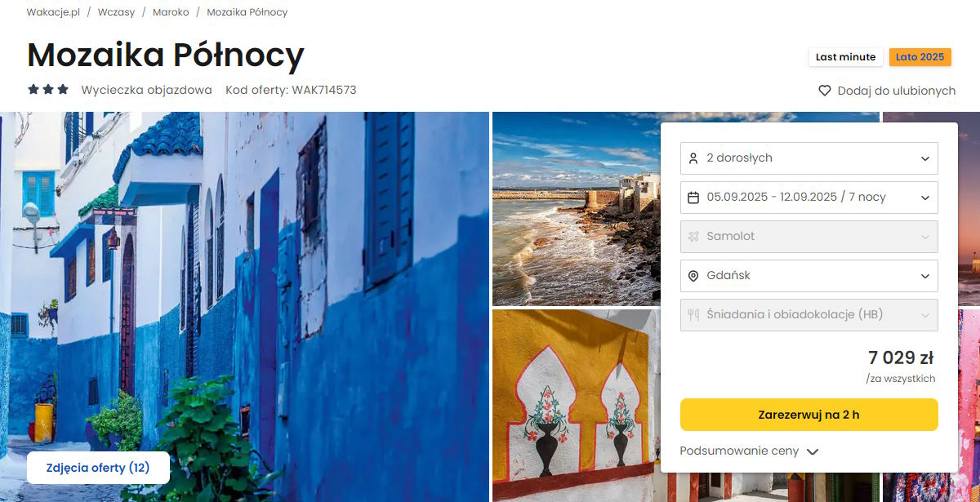Navigate to Maroko breadcrumb
The height and width of the screenshot is (502, 980).
click(171, 12)
